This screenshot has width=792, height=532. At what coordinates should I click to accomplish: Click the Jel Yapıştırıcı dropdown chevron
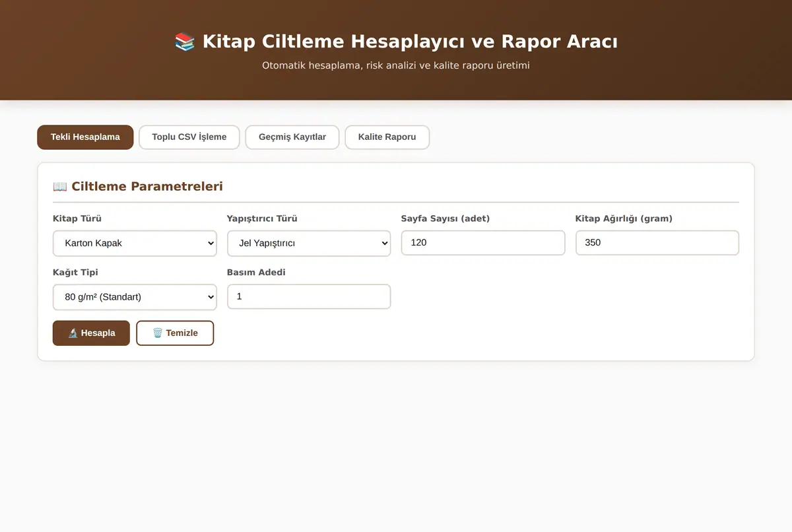click(x=385, y=243)
